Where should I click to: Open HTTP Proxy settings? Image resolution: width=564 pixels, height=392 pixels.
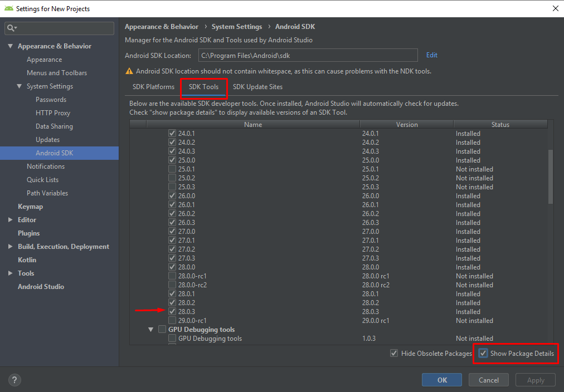[x=53, y=113]
